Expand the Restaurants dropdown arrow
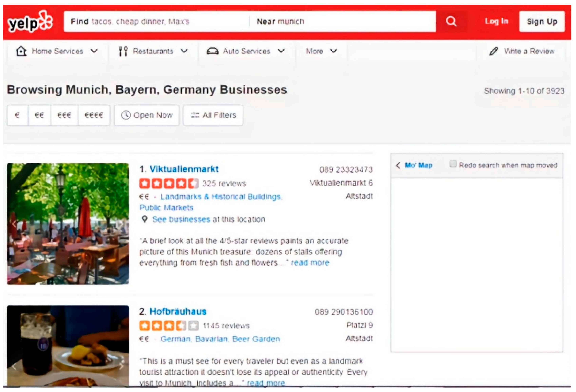This screenshot has width=576, height=392. (x=184, y=51)
